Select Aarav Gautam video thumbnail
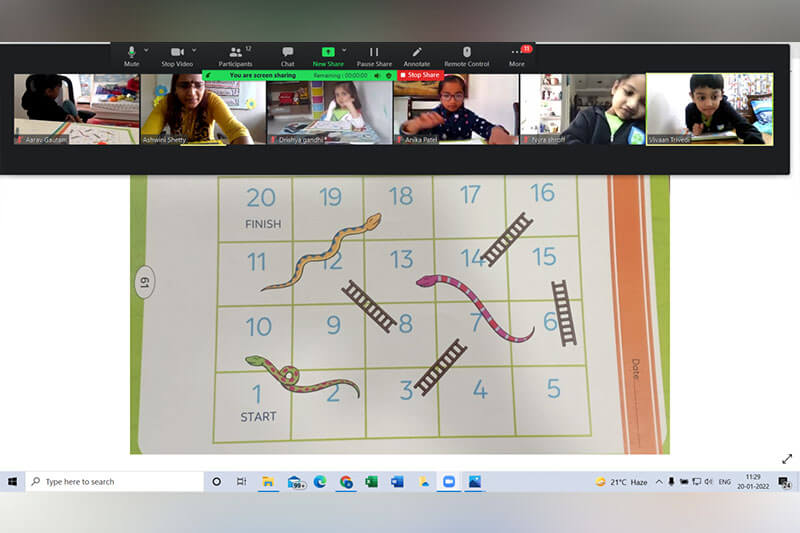 coord(77,109)
